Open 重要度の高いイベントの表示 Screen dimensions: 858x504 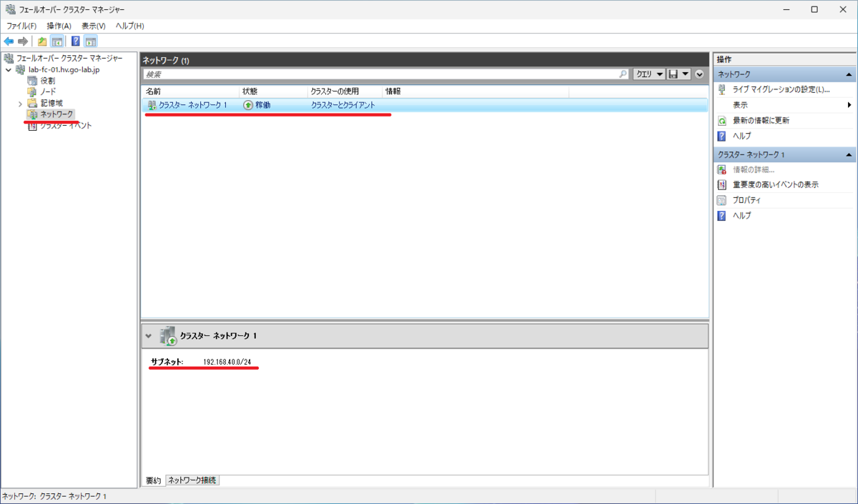[x=776, y=184]
